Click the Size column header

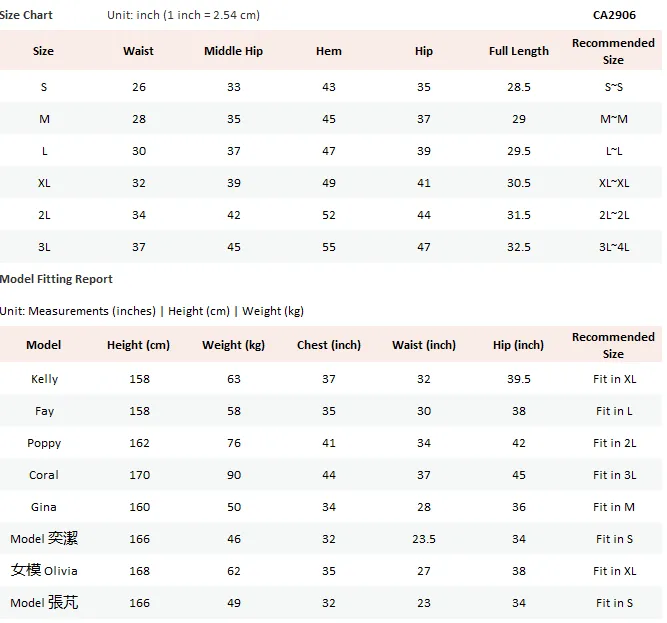(43, 51)
